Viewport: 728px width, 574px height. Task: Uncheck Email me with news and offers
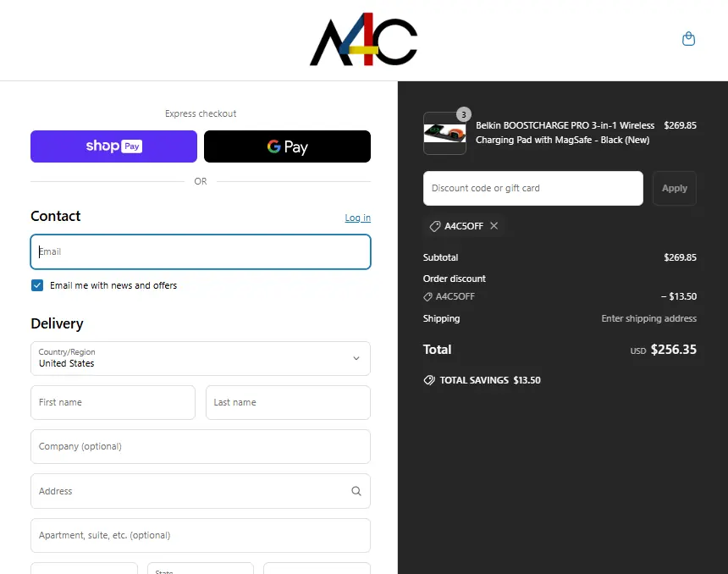(37, 285)
